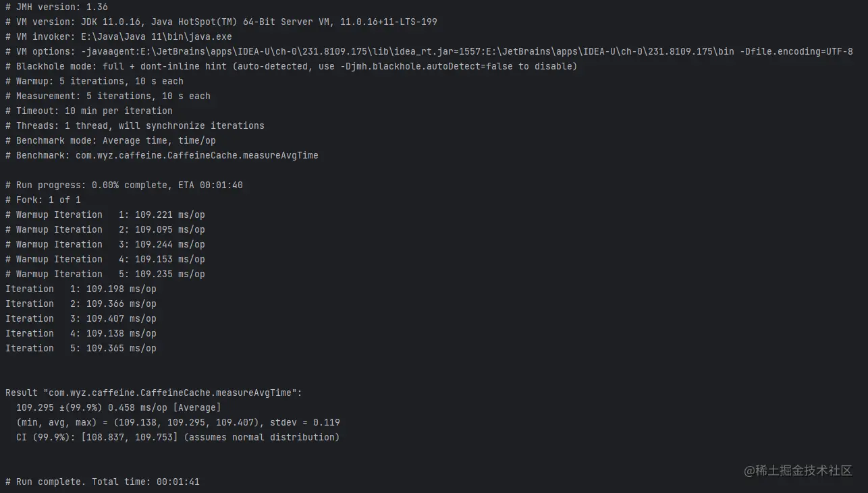The width and height of the screenshot is (868, 493).
Task: Click the VM version JDK 11.0.16 line
Action: click(221, 22)
